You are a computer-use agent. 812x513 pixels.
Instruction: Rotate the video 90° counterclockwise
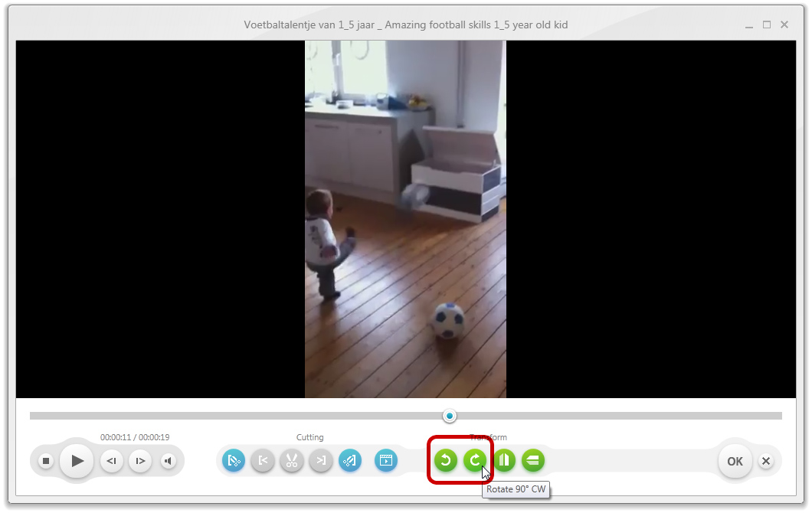[x=445, y=460]
